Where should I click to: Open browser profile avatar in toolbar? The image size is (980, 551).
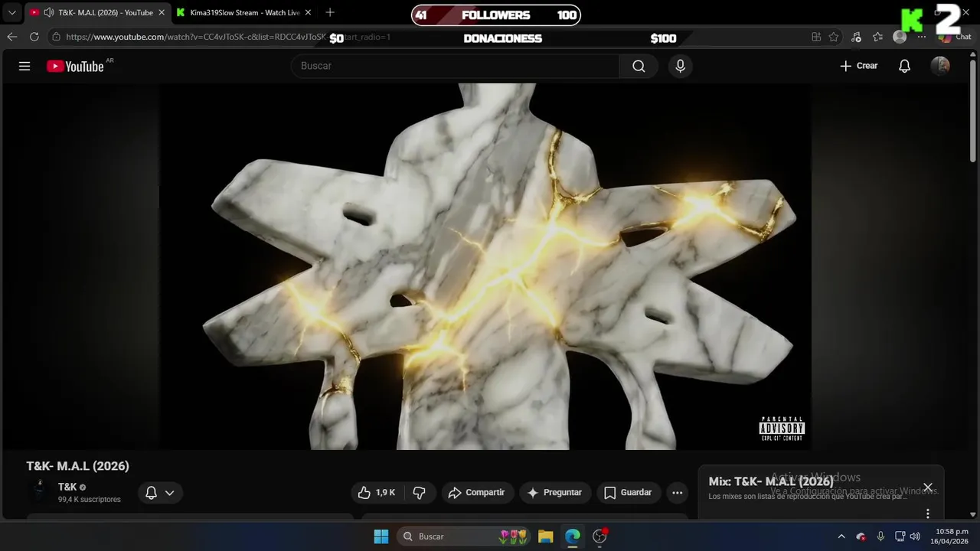tap(900, 37)
